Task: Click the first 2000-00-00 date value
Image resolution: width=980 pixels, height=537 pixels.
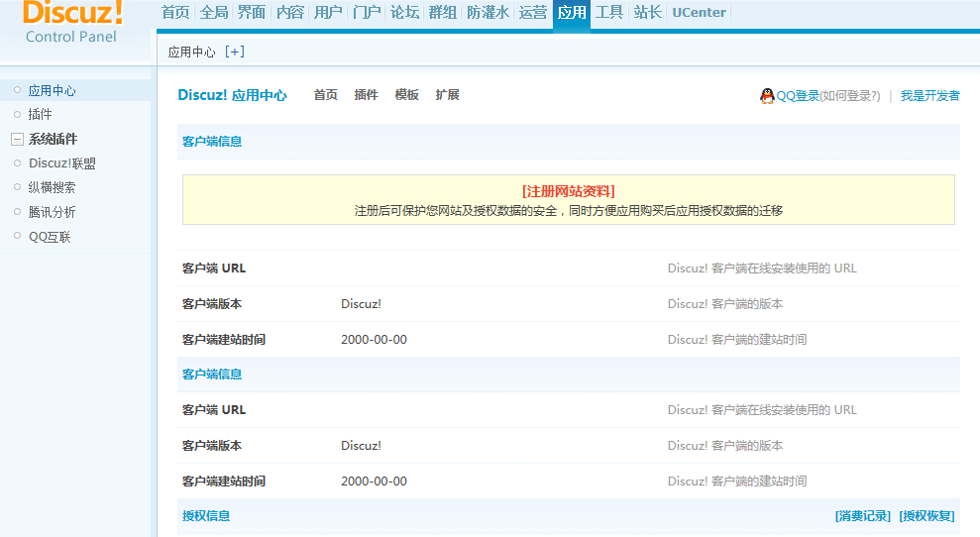Action: pos(374,340)
